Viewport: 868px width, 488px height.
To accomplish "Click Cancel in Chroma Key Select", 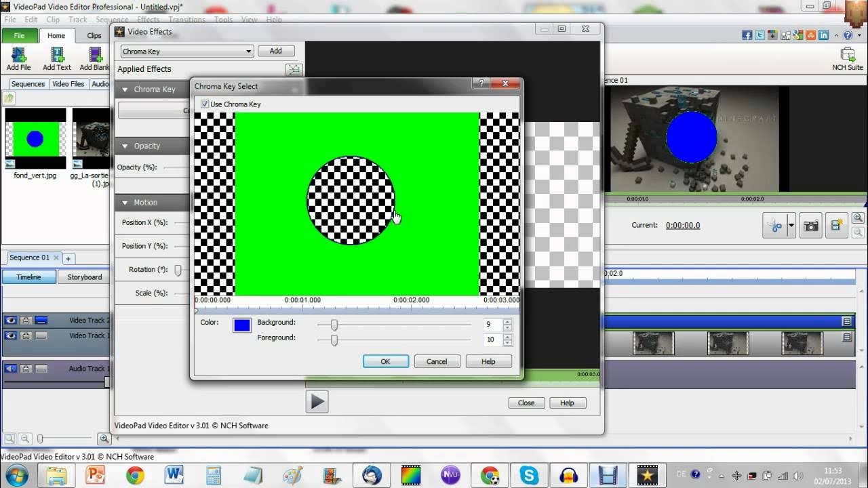I will point(437,361).
